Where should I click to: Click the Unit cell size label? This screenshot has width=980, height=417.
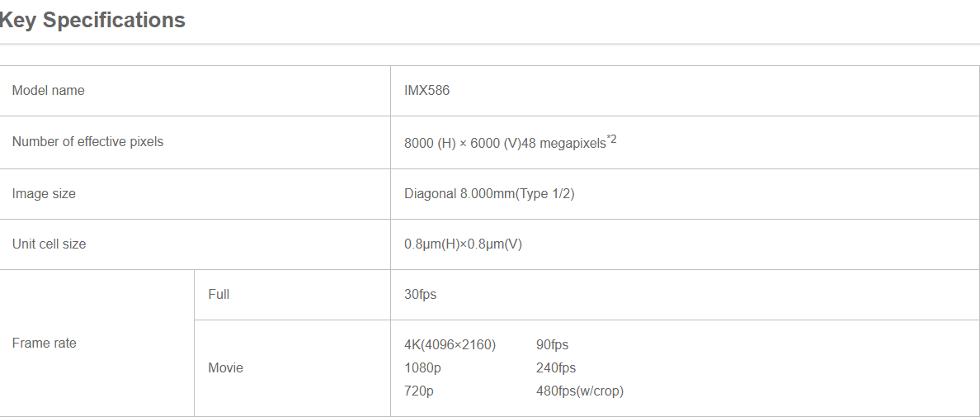[x=49, y=244]
